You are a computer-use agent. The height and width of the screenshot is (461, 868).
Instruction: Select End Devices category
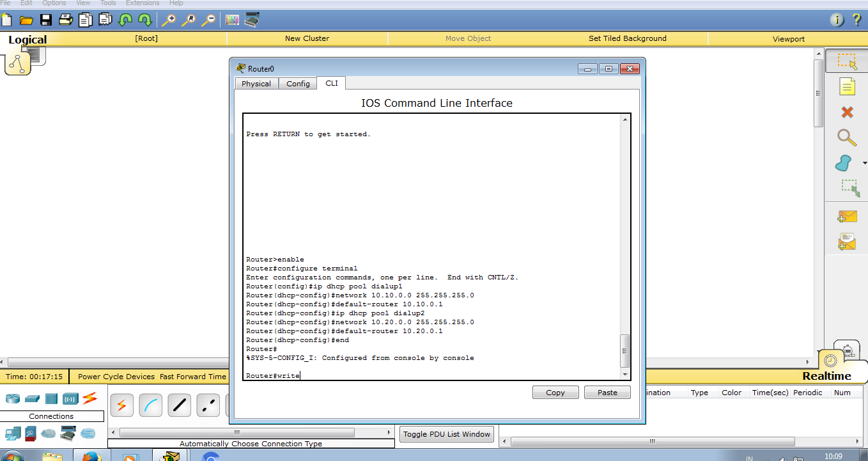12,434
